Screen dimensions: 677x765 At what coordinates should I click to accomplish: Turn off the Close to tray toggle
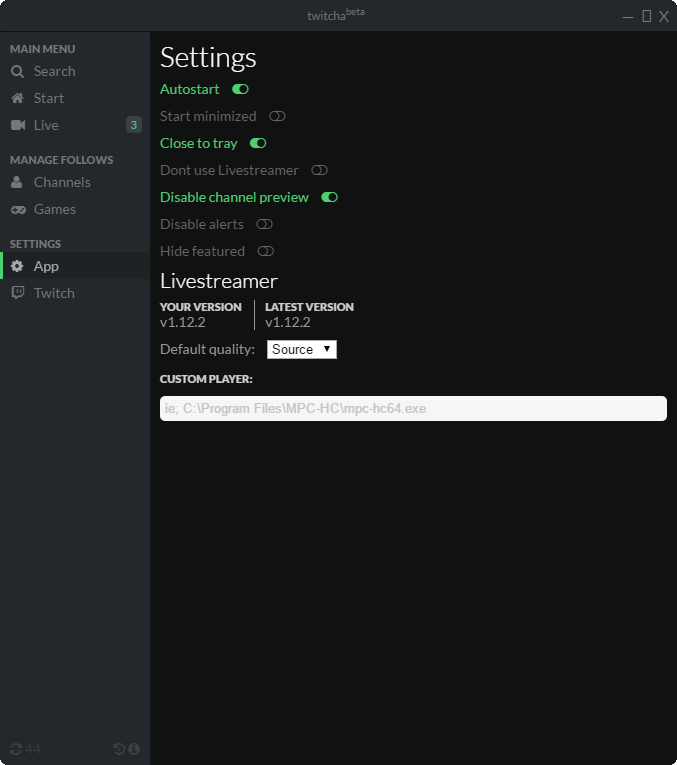click(258, 143)
